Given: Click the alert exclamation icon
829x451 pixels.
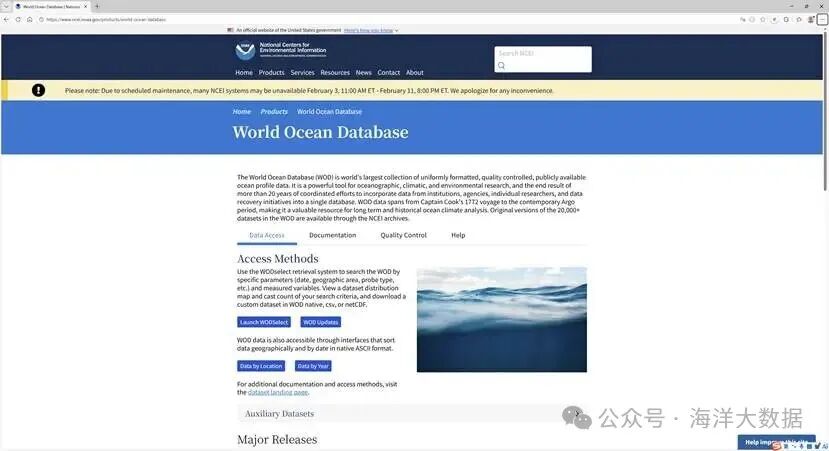Looking at the screenshot, I should pos(38,90).
